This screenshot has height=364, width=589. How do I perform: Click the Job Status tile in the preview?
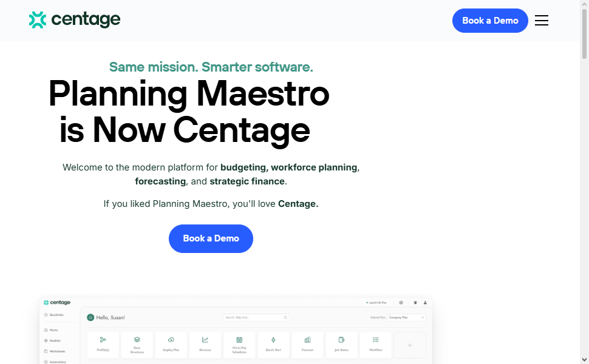tap(341, 345)
